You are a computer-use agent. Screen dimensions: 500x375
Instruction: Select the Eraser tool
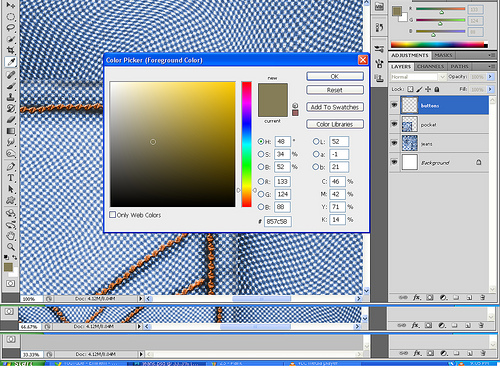(11, 120)
